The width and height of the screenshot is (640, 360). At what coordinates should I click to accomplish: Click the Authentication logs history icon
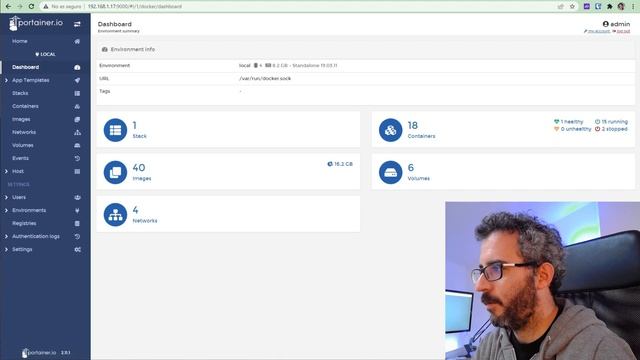tap(77, 237)
